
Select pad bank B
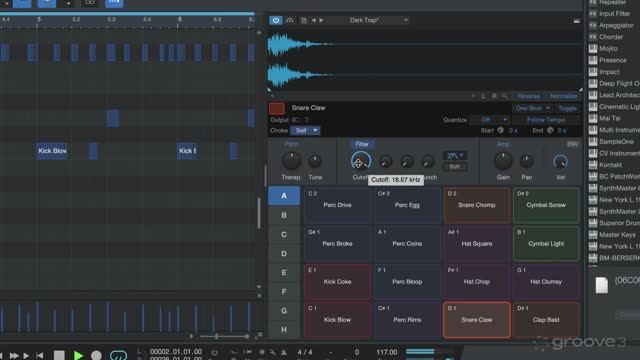(284, 215)
